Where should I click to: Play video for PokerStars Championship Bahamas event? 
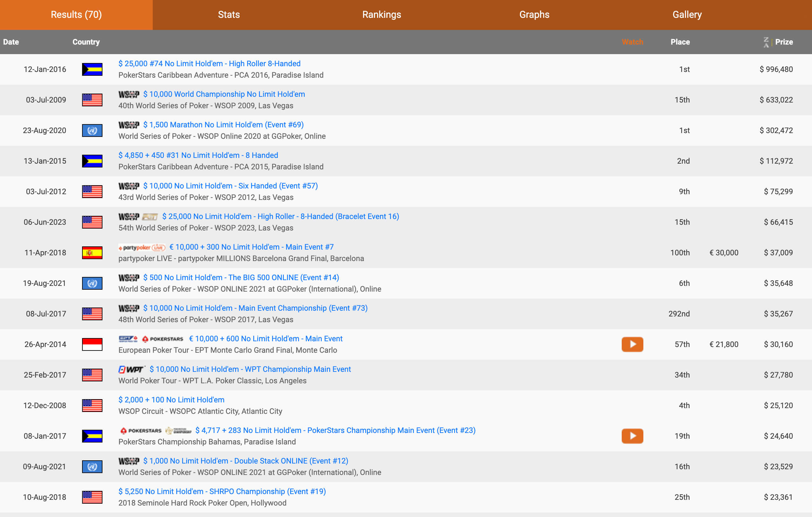coord(632,436)
